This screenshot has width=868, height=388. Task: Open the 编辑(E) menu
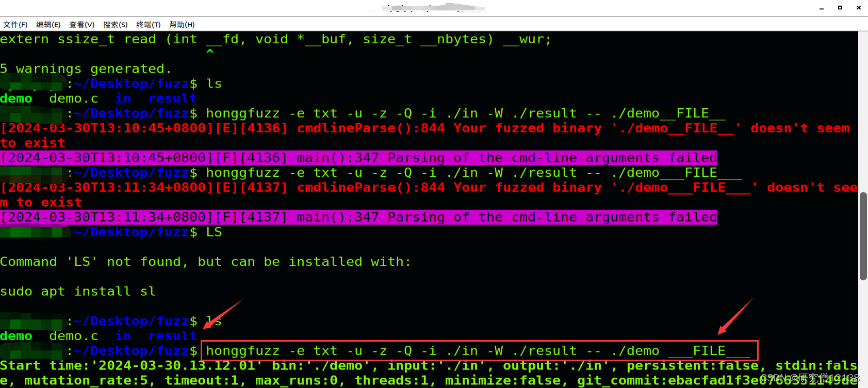point(48,25)
